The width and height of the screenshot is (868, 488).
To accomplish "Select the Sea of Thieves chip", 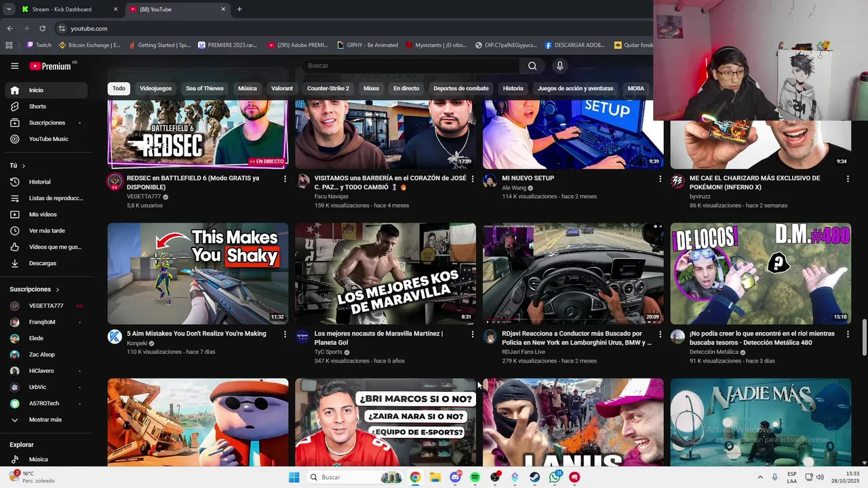I will tap(205, 89).
